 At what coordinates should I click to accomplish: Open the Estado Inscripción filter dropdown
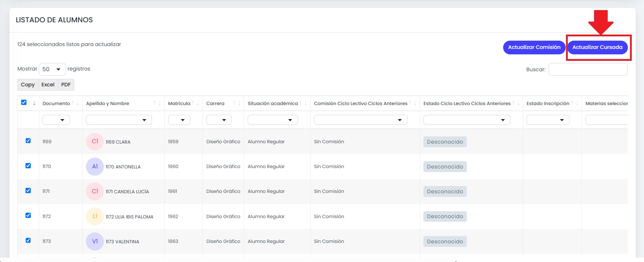548,120
